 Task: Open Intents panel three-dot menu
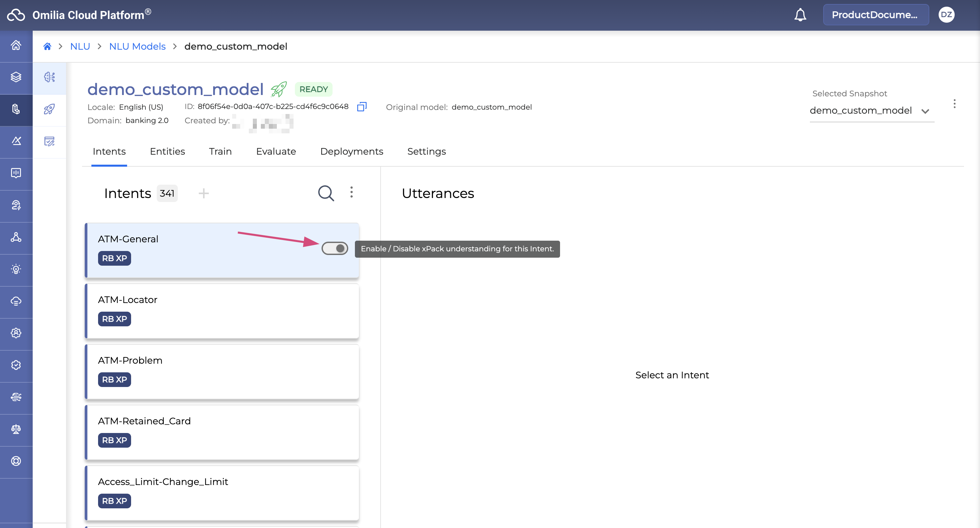click(351, 192)
